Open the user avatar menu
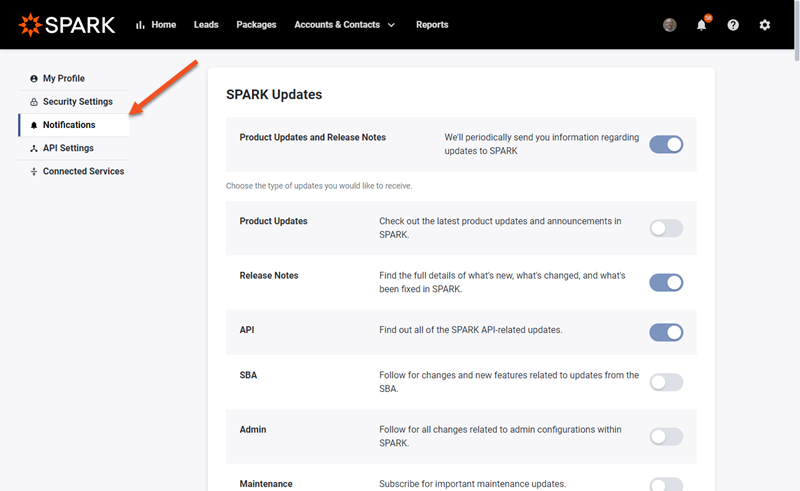800x491 pixels. (669, 24)
